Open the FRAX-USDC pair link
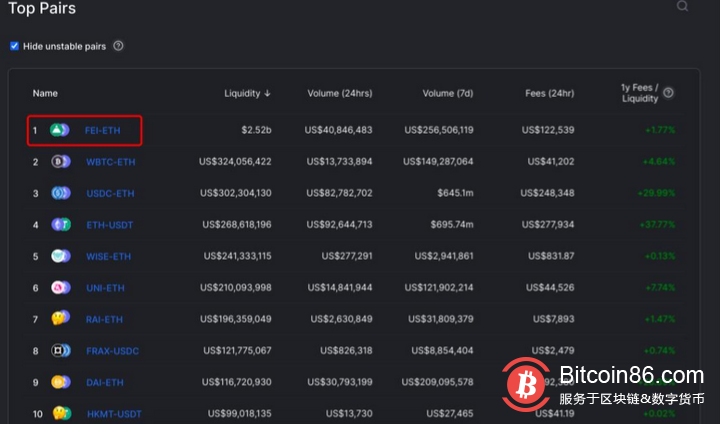This screenshot has height=424, width=720. click(113, 351)
